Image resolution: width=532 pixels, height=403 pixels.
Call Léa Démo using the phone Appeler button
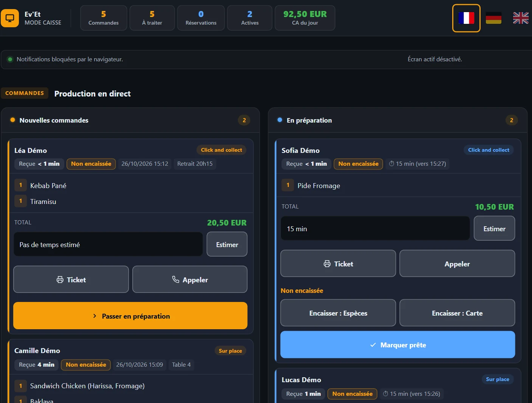pyautogui.click(x=190, y=279)
